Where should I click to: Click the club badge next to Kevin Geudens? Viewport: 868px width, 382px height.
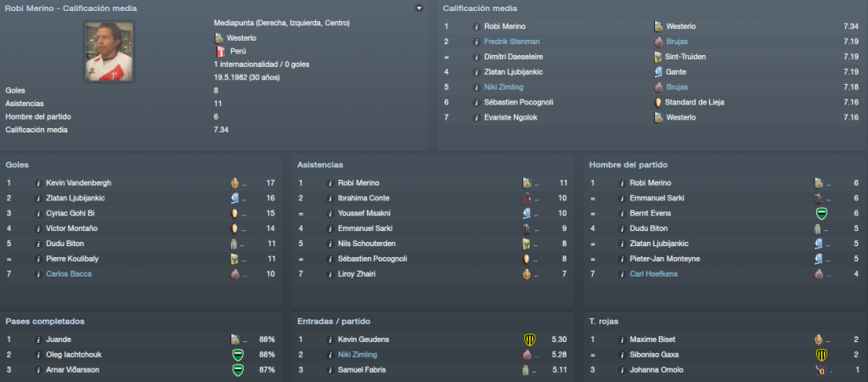[x=529, y=340]
